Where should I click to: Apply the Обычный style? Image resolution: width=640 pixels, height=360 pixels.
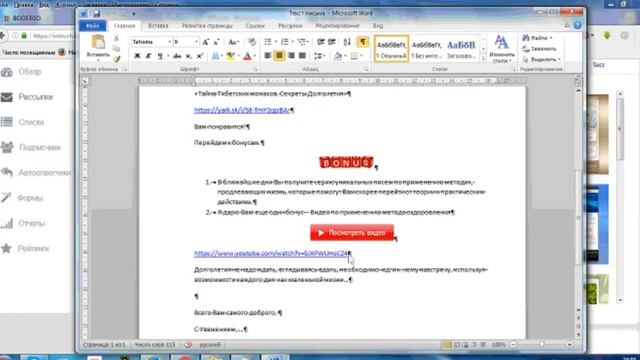391,49
